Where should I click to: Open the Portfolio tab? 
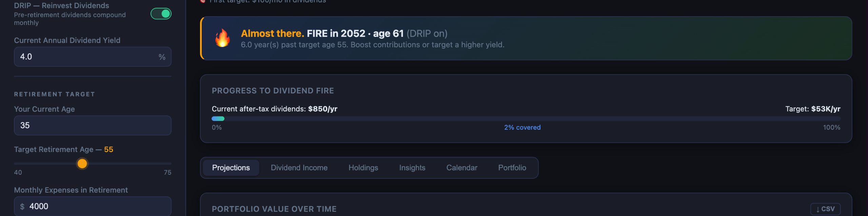[x=512, y=168]
